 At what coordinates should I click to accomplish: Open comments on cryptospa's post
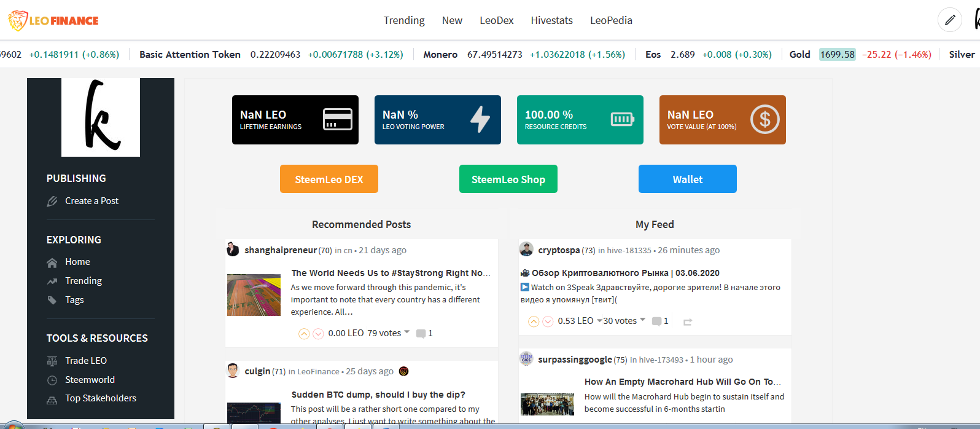pos(656,321)
